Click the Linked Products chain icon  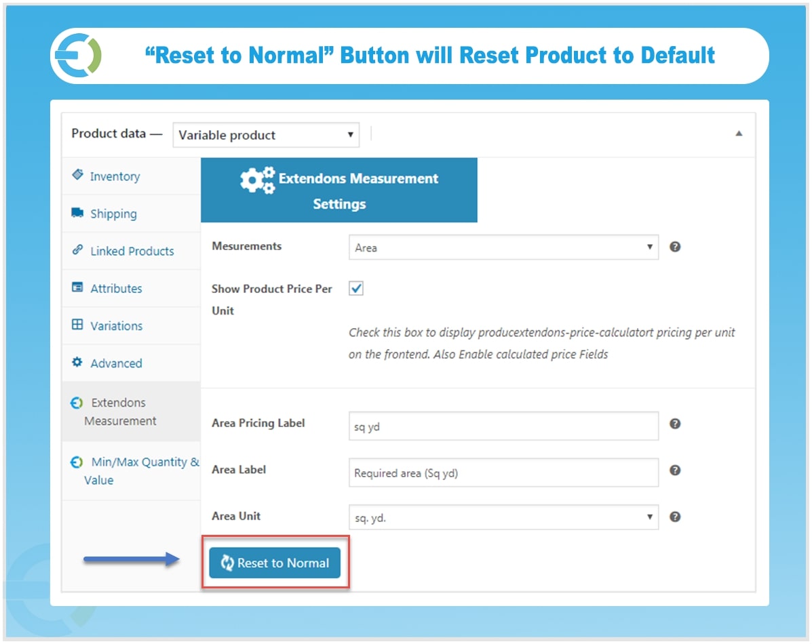[x=79, y=251]
